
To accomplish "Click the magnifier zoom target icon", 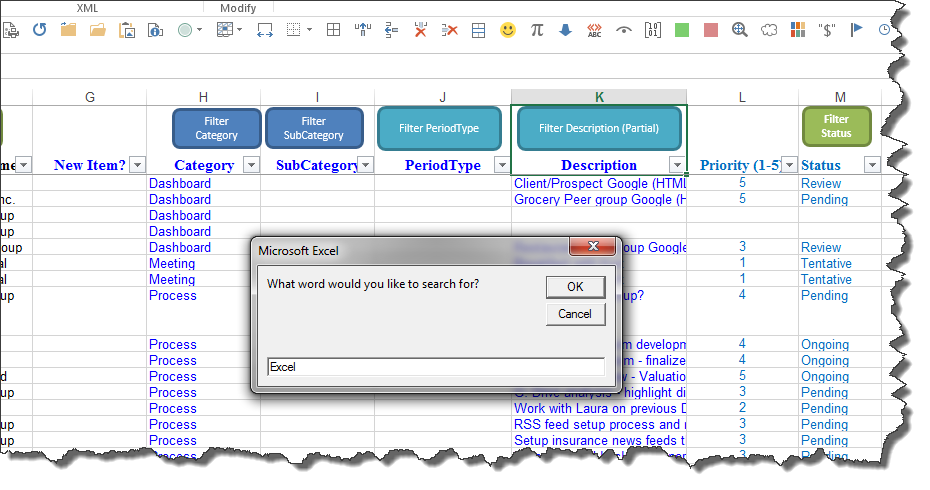I will click(x=740, y=30).
